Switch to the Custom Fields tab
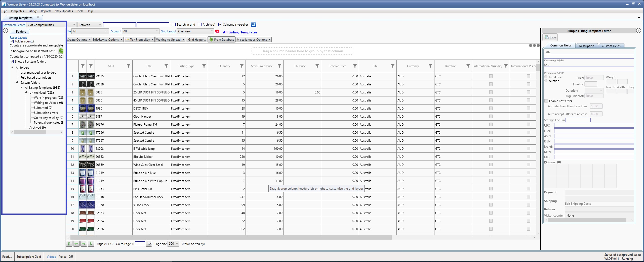The image size is (644, 262). (611, 46)
